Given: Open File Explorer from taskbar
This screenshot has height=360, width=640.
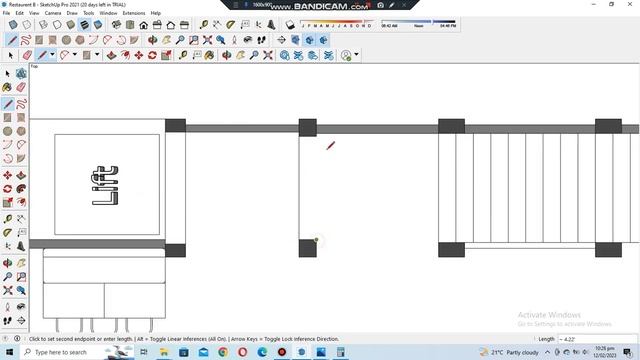Looking at the screenshot, I should coord(164,352).
